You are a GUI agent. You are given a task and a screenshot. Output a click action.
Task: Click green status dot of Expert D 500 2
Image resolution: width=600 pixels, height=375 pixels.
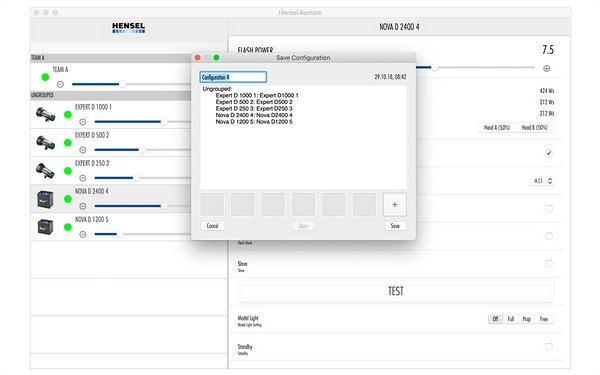(x=68, y=143)
